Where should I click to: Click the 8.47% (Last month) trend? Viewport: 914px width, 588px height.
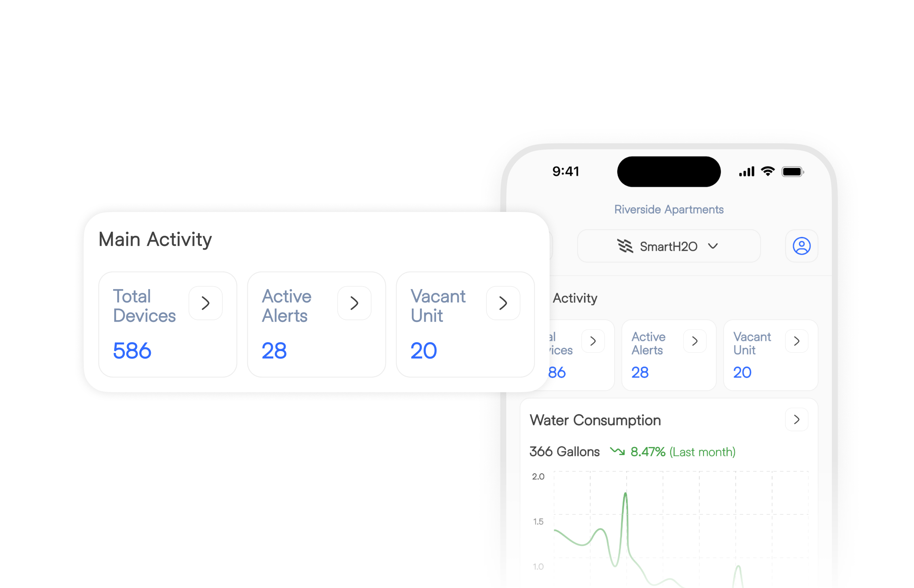[x=683, y=452]
